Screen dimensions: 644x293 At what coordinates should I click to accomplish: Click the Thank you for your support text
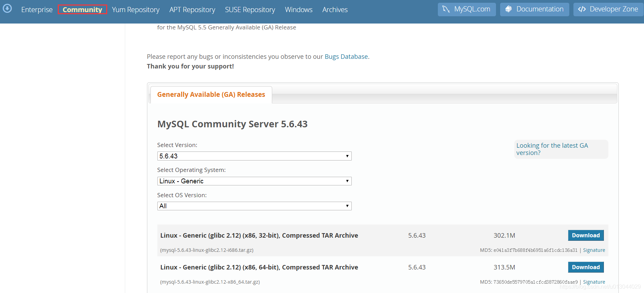tap(190, 66)
